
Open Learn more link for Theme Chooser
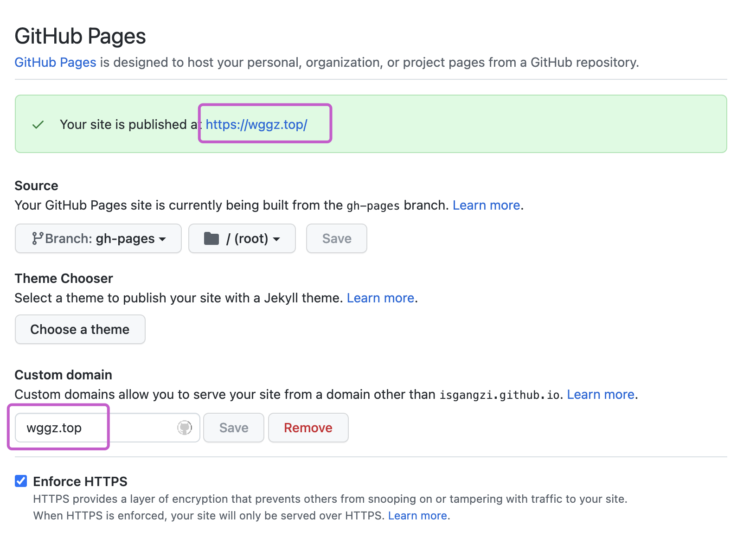pyautogui.click(x=380, y=298)
